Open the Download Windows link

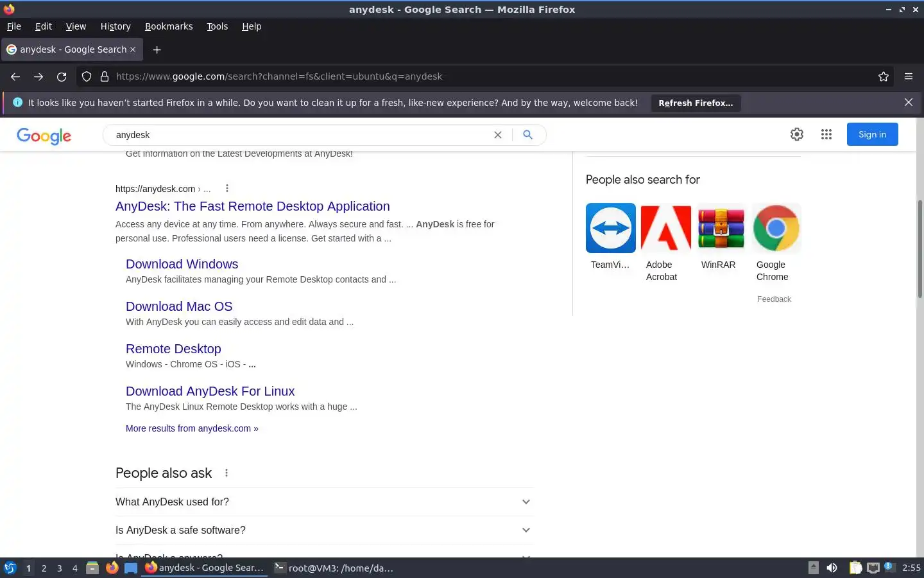(x=182, y=264)
